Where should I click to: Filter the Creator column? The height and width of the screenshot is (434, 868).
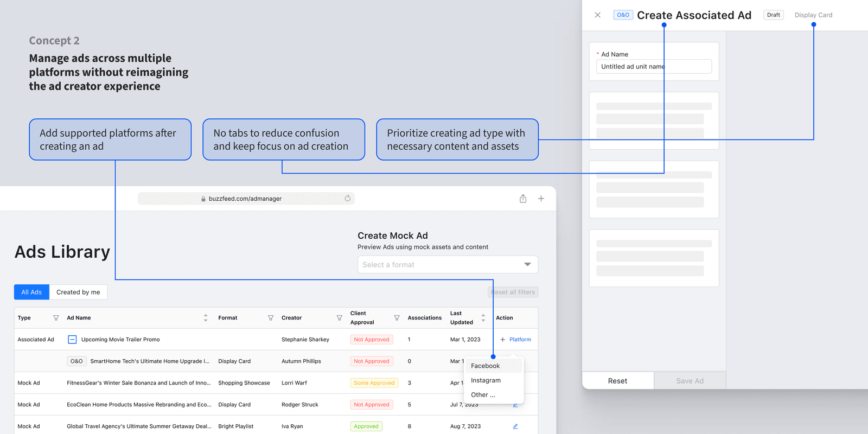340,318
